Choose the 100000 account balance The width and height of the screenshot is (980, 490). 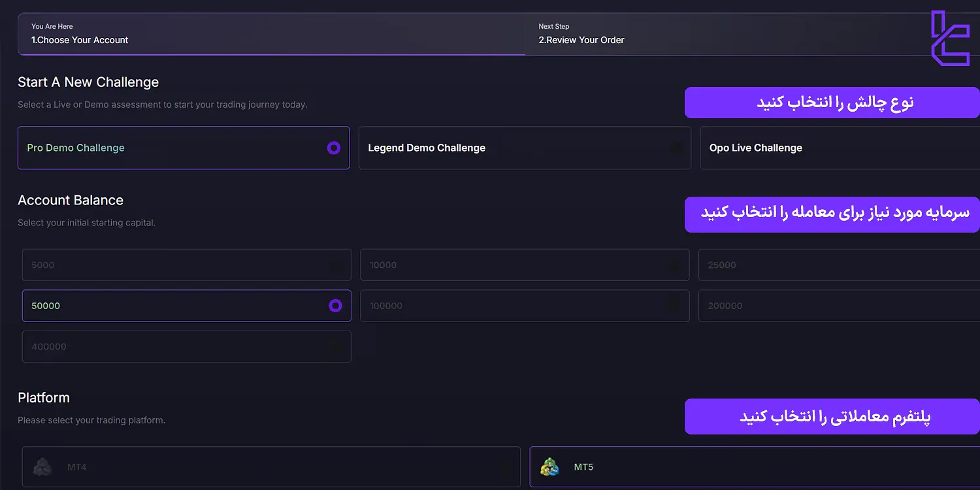tap(524, 306)
